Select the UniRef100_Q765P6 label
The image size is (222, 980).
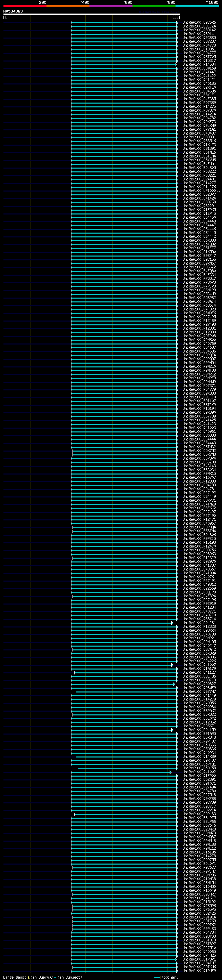(x=199, y=906)
